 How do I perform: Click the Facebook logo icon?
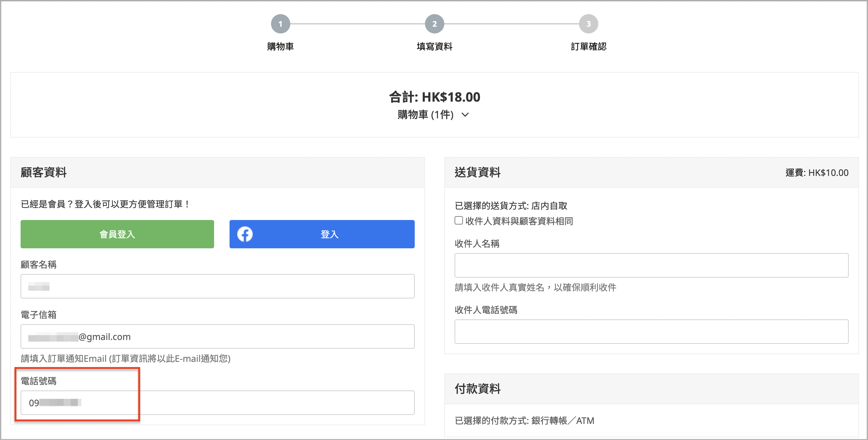245,234
